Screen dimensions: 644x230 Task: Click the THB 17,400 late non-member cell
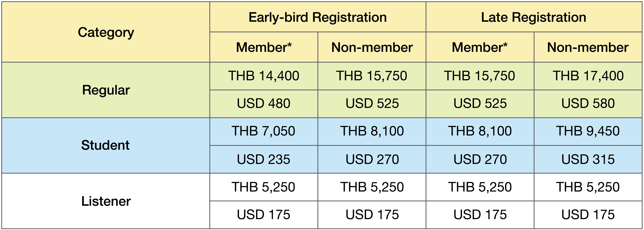point(588,76)
